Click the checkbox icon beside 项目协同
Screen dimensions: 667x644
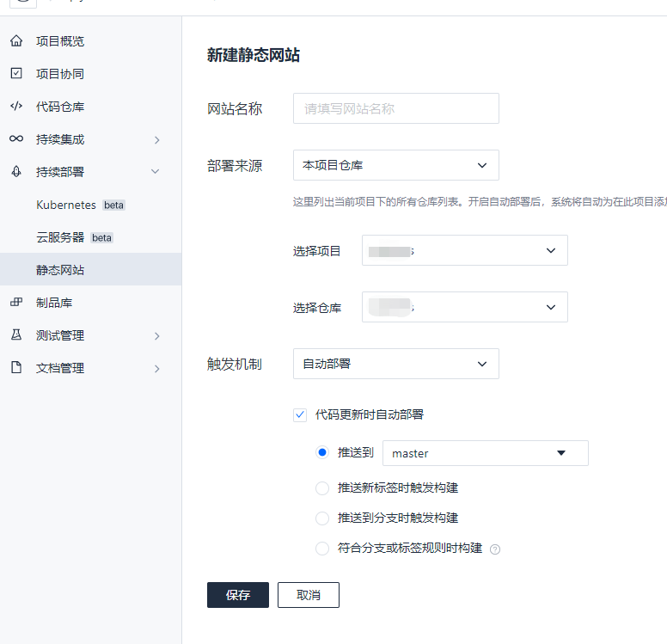[16, 74]
